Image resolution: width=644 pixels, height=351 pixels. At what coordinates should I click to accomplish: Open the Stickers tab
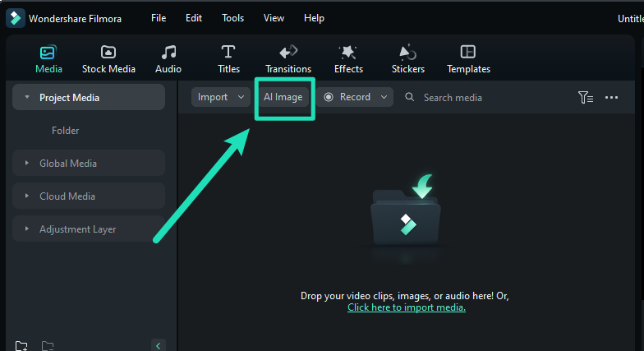click(407, 59)
